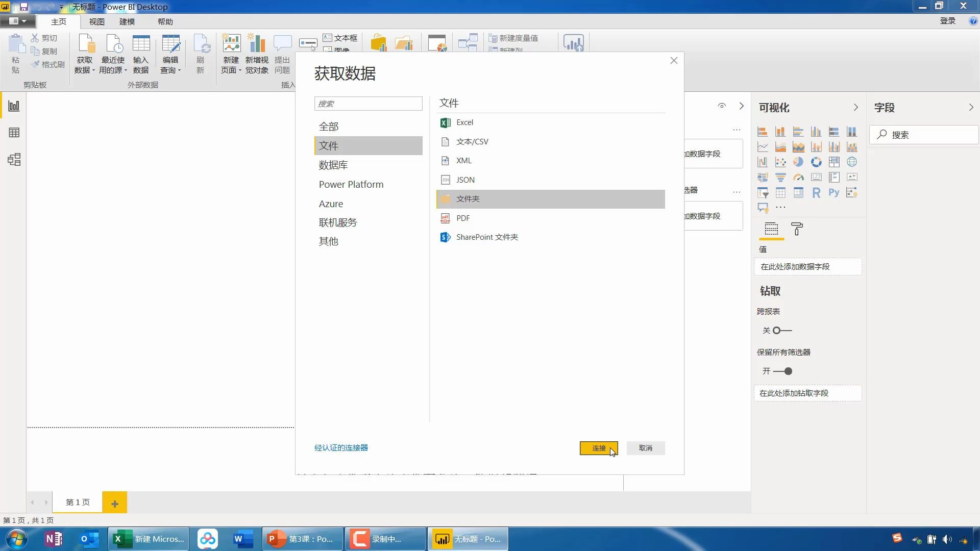Click the 饼图 pie chart visual icon
This screenshot has width=980, height=551.
click(798, 161)
